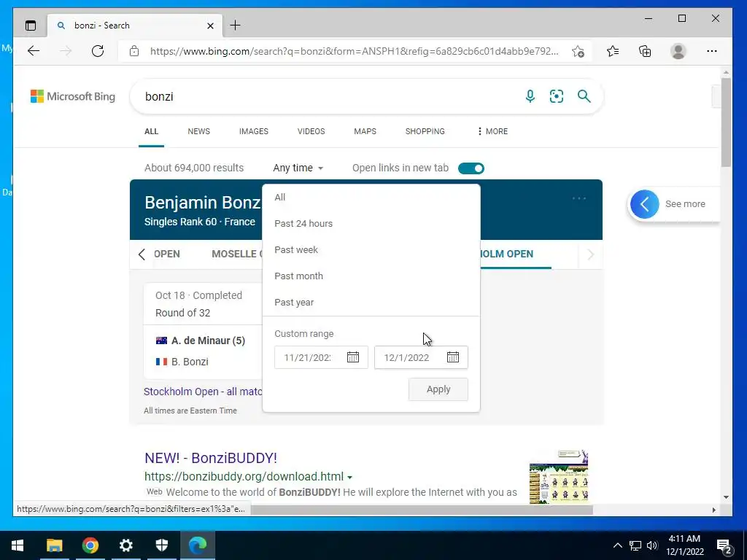Collapse the Any time filter dropdown
The height and width of the screenshot is (560, 747).
[298, 168]
